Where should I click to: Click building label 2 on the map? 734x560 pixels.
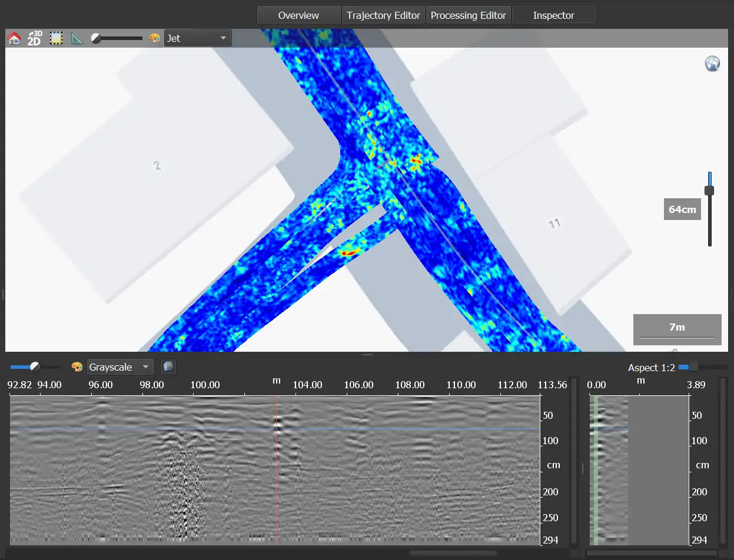pos(157,166)
